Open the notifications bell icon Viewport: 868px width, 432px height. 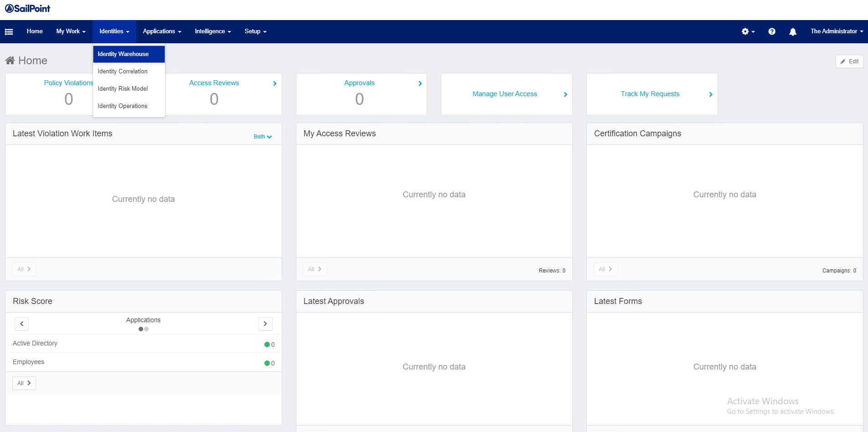click(x=793, y=31)
